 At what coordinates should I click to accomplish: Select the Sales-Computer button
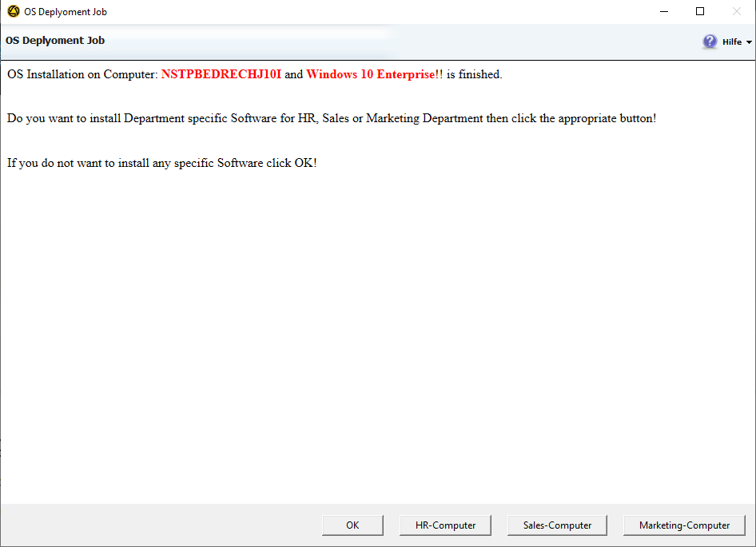(x=557, y=525)
